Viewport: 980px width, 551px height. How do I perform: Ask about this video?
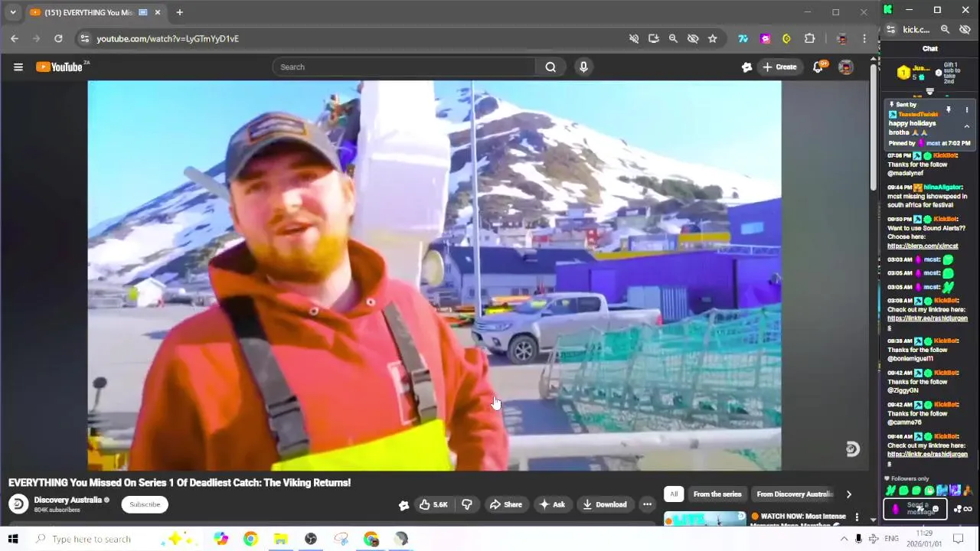click(552, 504)
